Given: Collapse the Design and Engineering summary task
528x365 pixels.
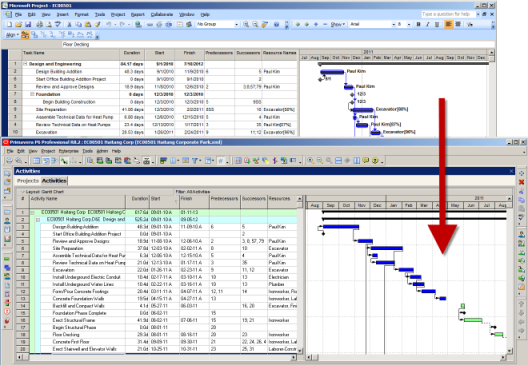Looking at the screenshot, I should coord(25,64).
